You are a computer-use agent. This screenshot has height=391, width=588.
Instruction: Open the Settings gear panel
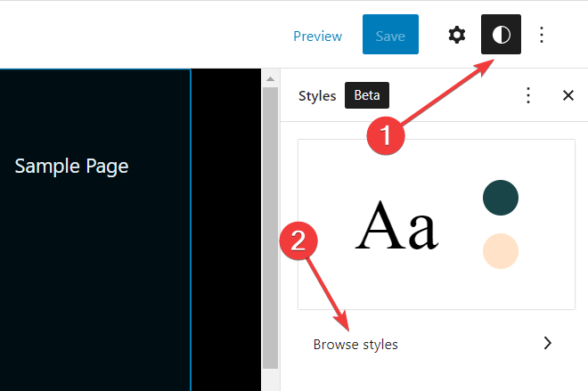457,35
